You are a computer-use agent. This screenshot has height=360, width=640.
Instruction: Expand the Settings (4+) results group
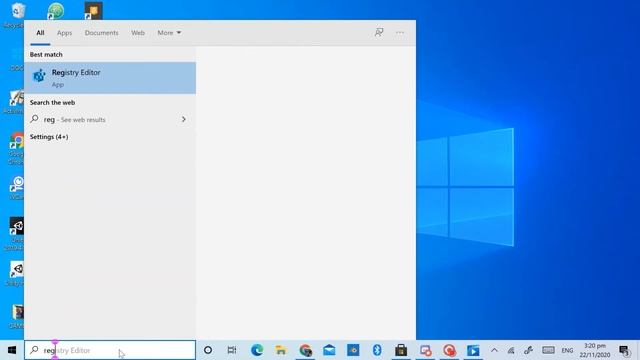[49, 137]
